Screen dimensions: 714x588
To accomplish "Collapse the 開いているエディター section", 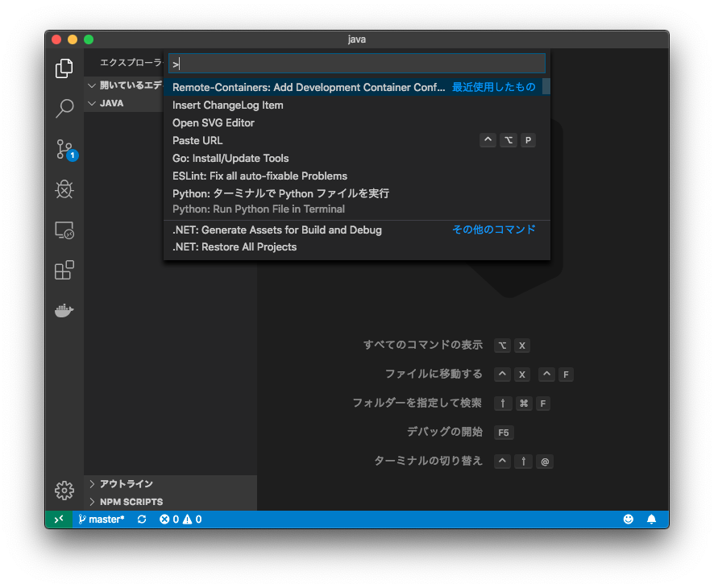I will pyautogui.click(x=124, y=85).
